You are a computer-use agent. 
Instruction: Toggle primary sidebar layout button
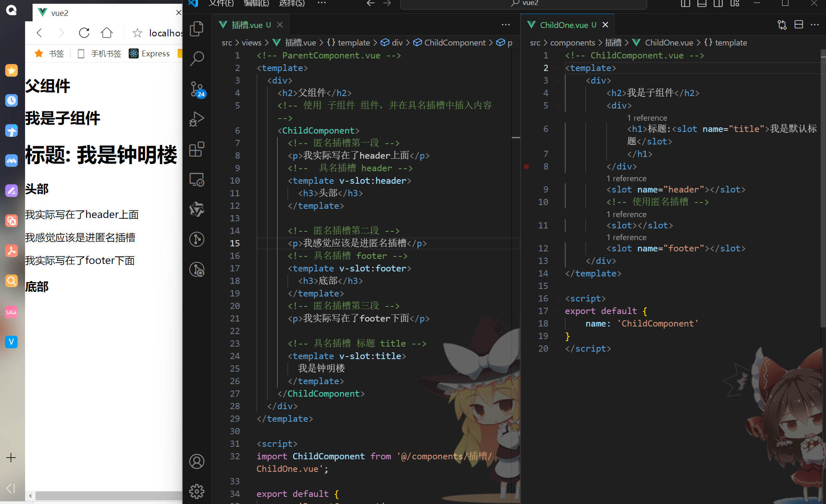[x=685, y=3]
